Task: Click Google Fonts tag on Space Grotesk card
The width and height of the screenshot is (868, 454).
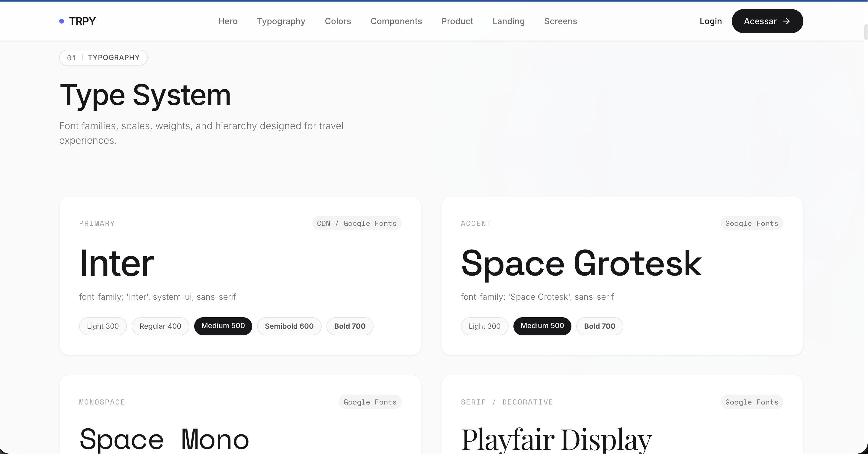Action: coord(752,223)
